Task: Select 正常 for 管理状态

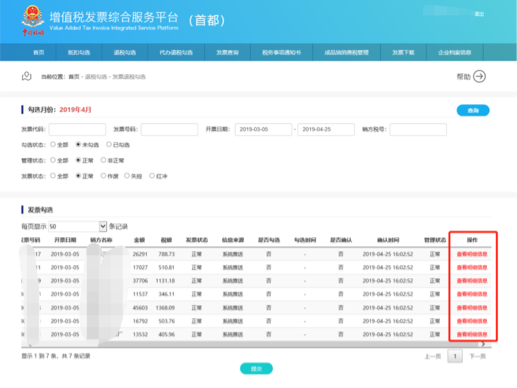Action: pos(78,160)
